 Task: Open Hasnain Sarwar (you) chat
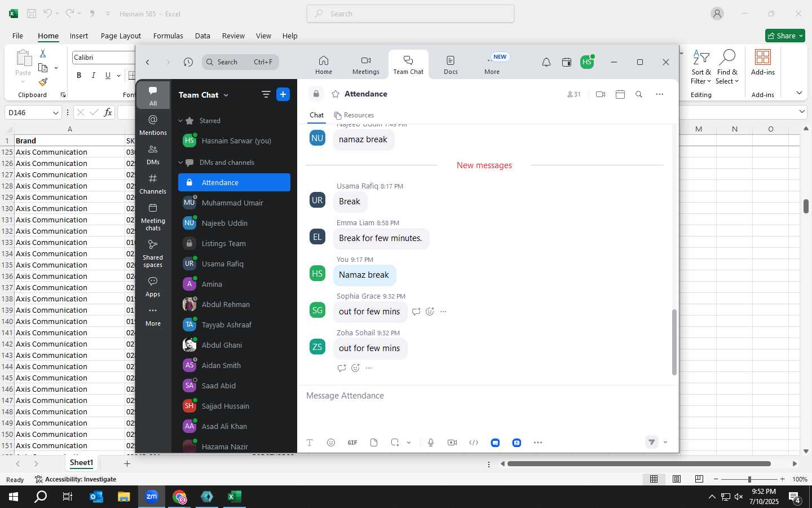(x=234, y=141)
